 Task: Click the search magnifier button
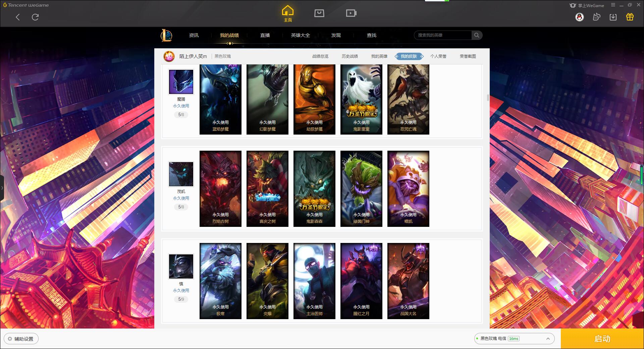[x=477, y=35]
